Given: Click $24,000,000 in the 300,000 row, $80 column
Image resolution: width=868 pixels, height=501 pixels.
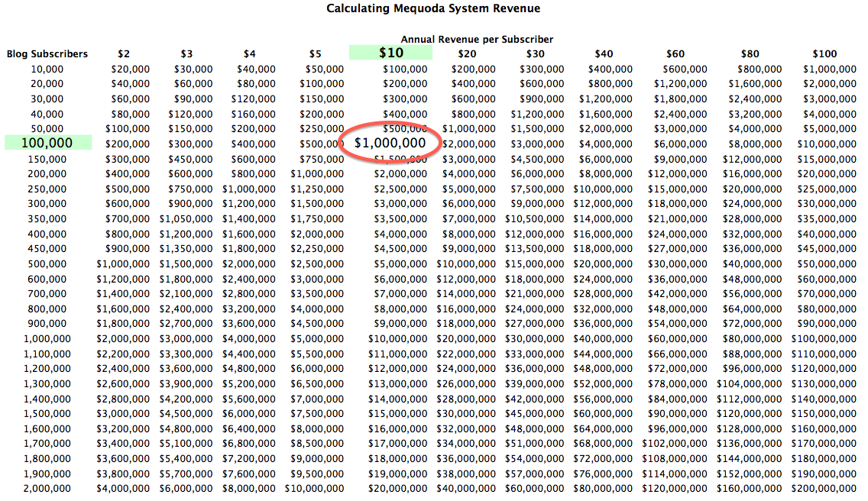Looking at the screenshot, I should [753, 204].
